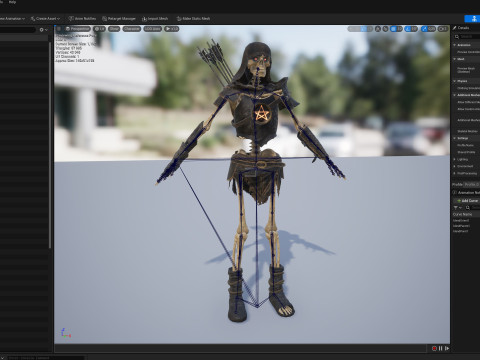480x360 pixels.
Task: Collapse the Settings section
Action: pyautogui.click(x=455, y=138)
